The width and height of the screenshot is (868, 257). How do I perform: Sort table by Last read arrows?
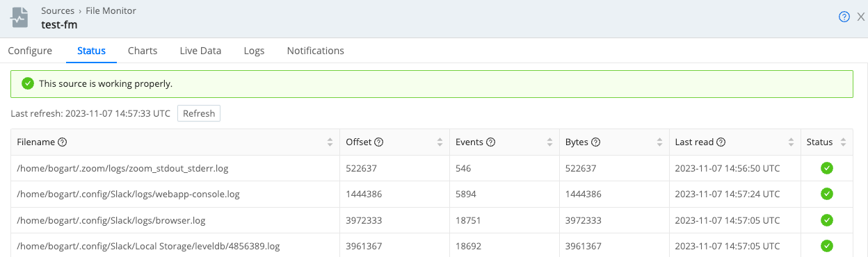tap(791, 142)
